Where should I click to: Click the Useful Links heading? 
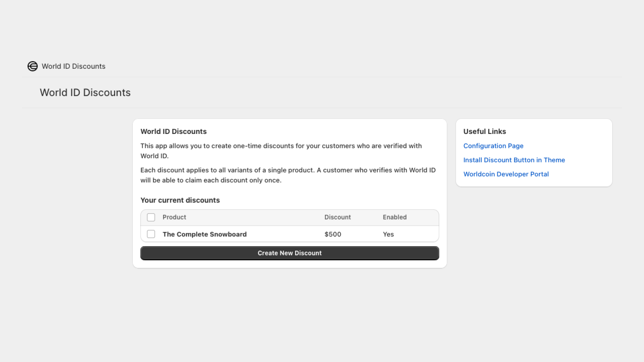click(x=485, y=132)
